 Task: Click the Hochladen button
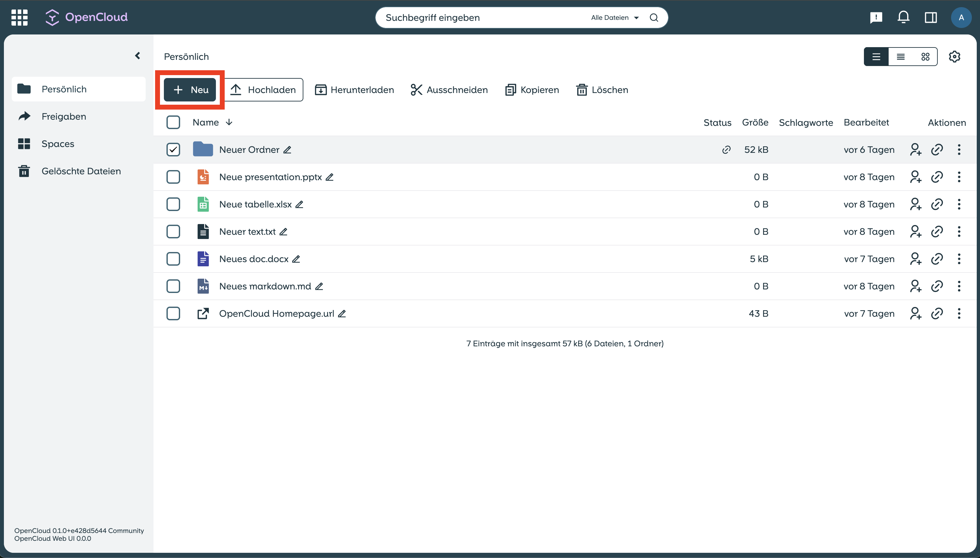pos(263,90)
